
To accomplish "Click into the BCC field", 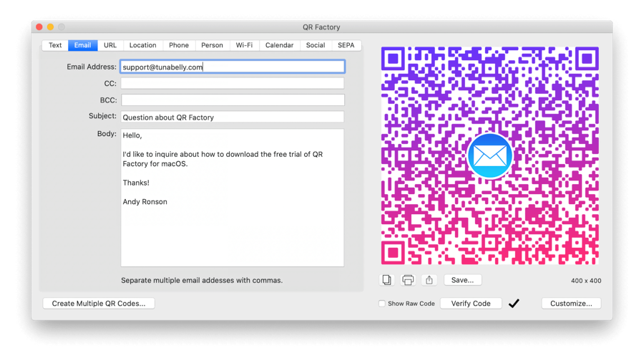I will [x=233, y=100].
